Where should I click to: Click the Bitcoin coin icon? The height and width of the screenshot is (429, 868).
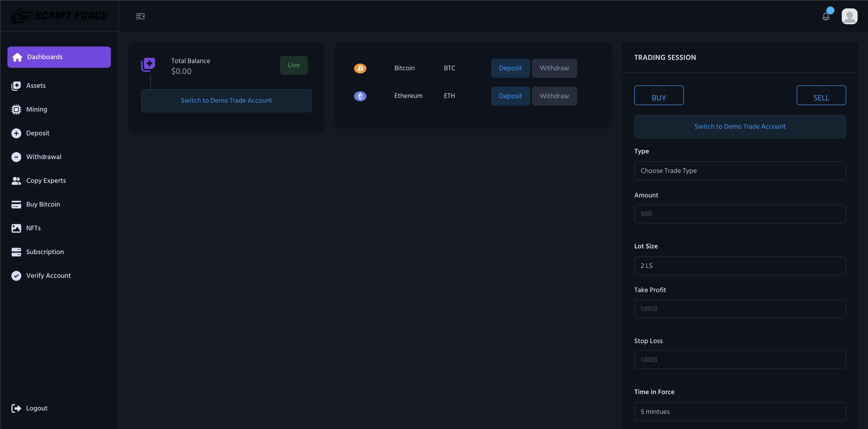pyautogui.click(x=360, y=68)
